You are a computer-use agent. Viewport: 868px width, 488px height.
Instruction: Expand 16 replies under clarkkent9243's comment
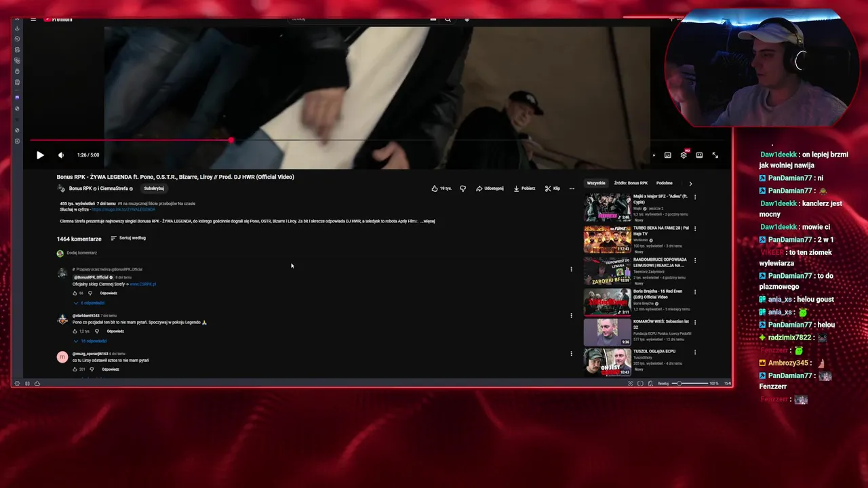coord(90,341)
